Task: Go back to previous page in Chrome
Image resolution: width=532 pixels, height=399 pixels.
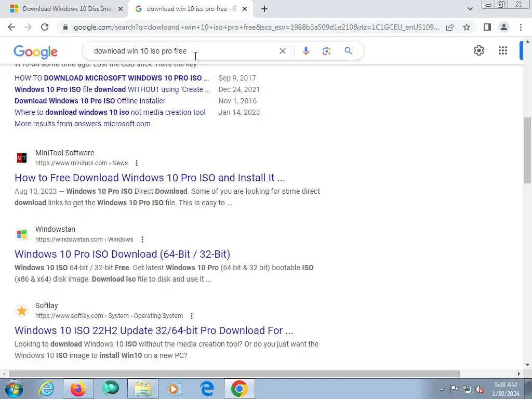Action: pos(11,27)
